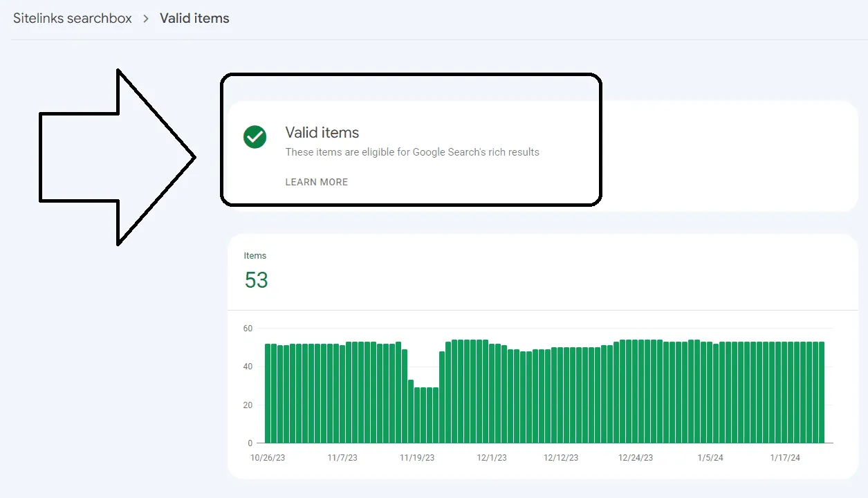This screenshot has height=498, width=868.
Task: Open the LEARN MORE link
Action: click(x=316, y=182)
